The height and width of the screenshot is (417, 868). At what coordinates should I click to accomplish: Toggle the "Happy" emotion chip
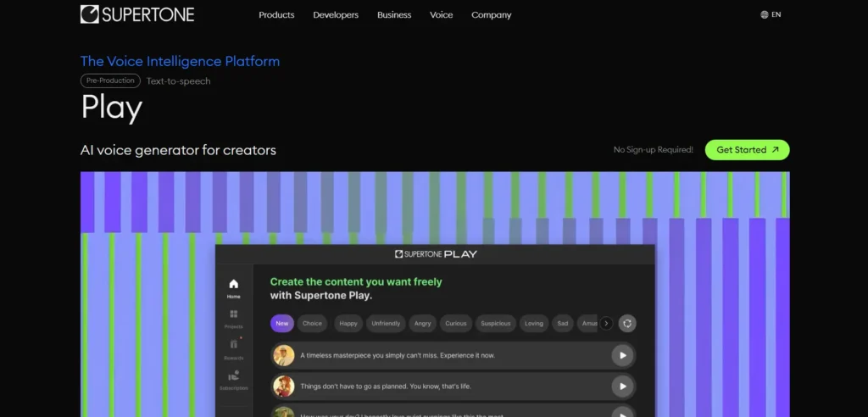[x=348, y=323]
